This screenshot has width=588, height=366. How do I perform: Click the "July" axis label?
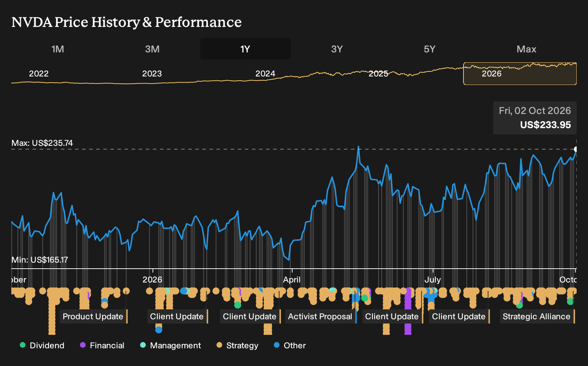coord(433,280)
